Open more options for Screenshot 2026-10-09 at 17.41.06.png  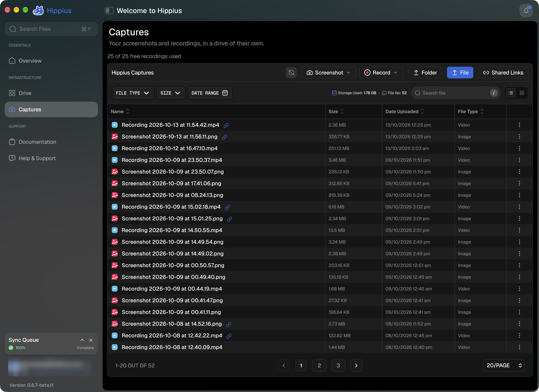519,183
